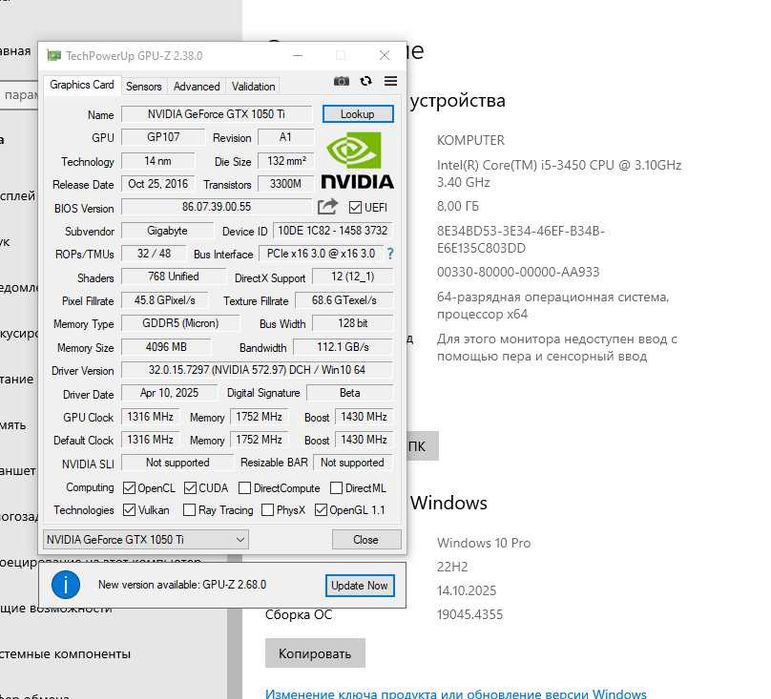This screenshot has width=771, height=699.
Task: Click the Default Clock Memory value 1752 MHz
Action: click(x=259, y=439)
